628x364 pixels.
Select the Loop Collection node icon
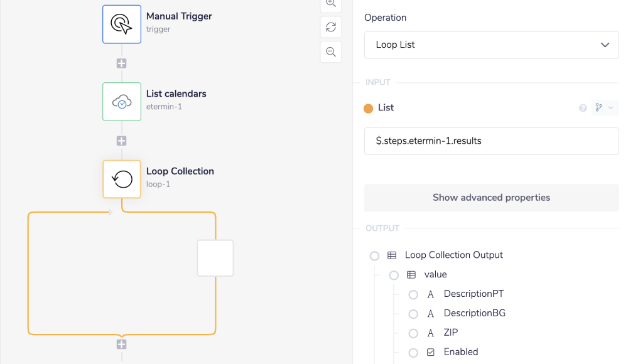[x=122, y=179]
